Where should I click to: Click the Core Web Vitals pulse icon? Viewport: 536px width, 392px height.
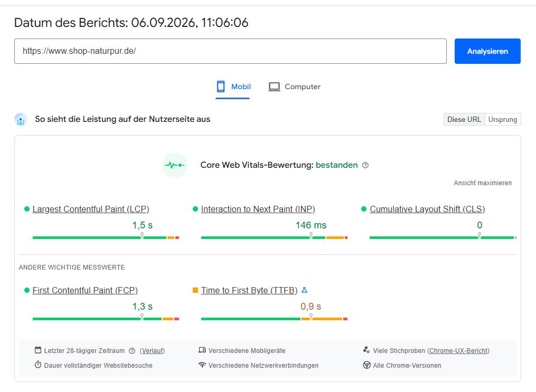[175, 165]
